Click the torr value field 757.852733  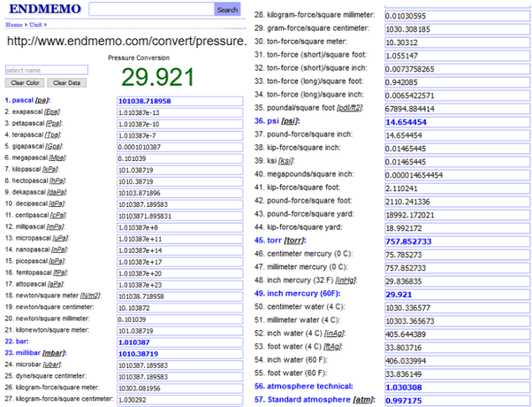[x=458, y=242]
